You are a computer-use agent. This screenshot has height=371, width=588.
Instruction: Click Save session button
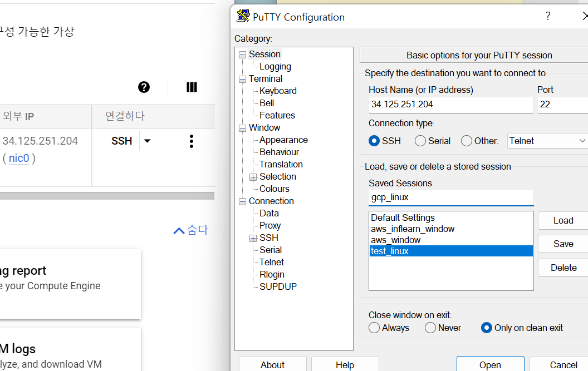coord(563,244)
